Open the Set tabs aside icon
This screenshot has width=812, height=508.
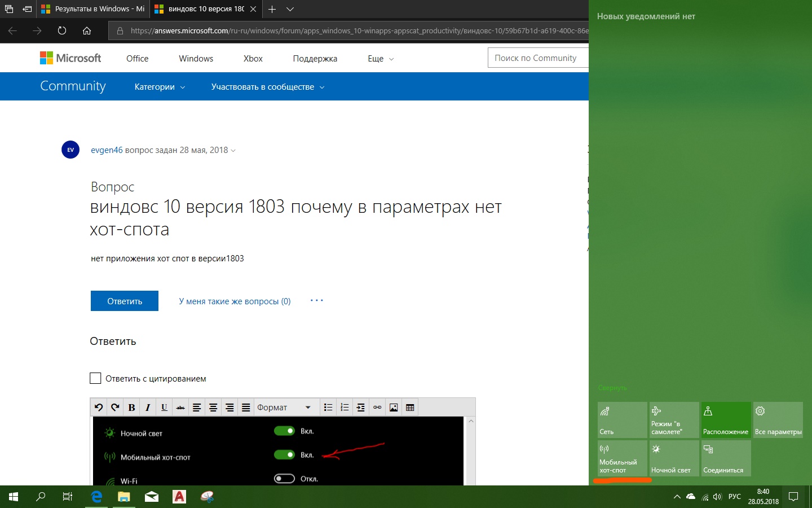pyautogui.click(x=27, y=9)
